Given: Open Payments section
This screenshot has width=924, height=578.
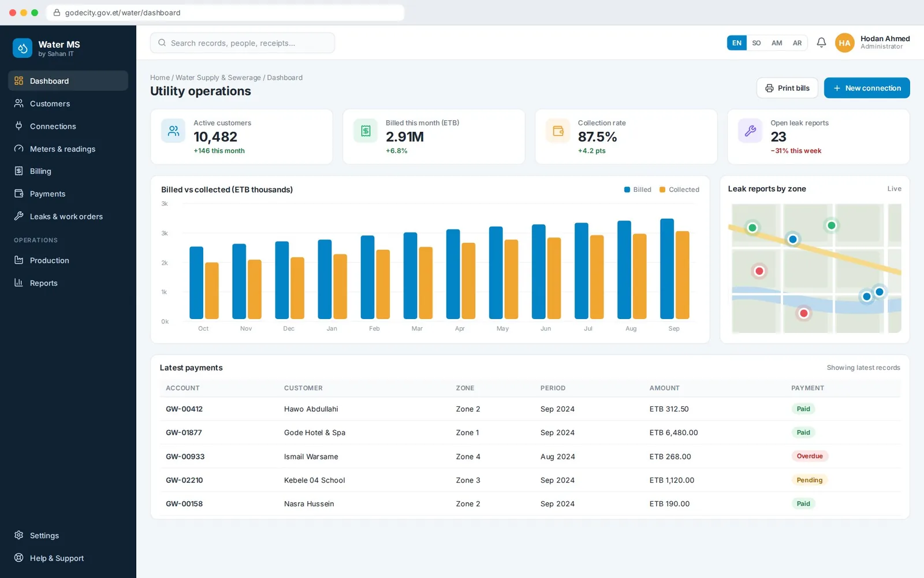Looking at the screenshot, I should point(68,194).
